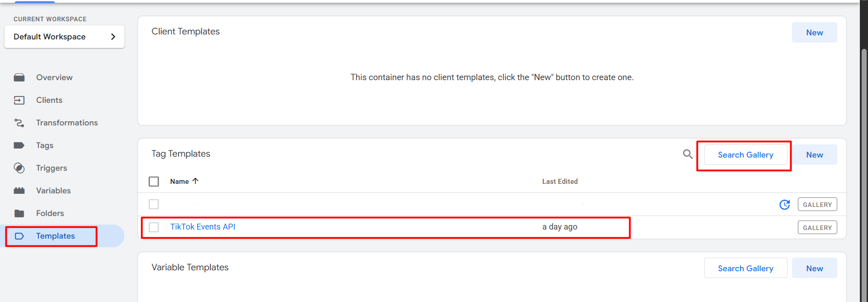Click the Clients sidebar icon
This screenshot has height=302, width=868.
click(19, 100)
